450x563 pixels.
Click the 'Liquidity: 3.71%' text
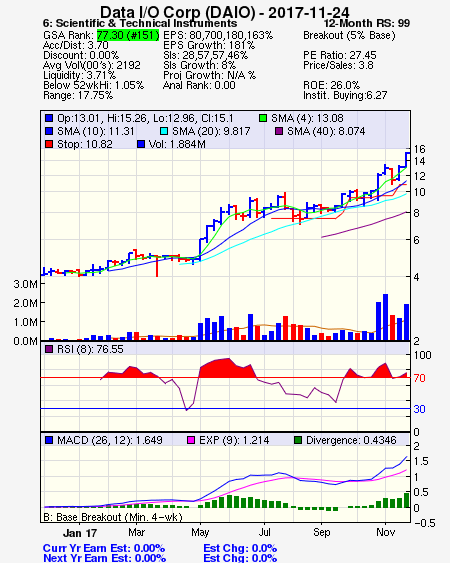click(79, 75)
